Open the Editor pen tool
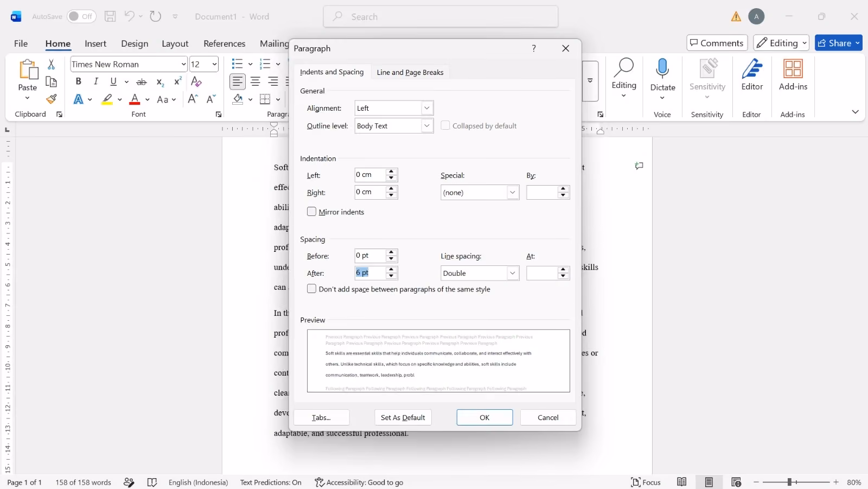Viewport: 868px width, 489px height. [752, 75]
